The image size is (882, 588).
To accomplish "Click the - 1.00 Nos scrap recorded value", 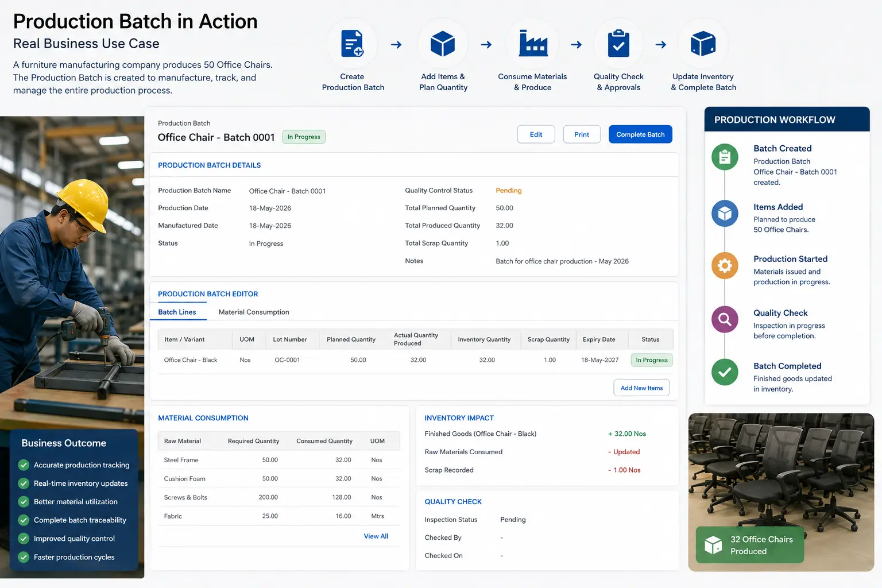I will click(x=624, y=470).
